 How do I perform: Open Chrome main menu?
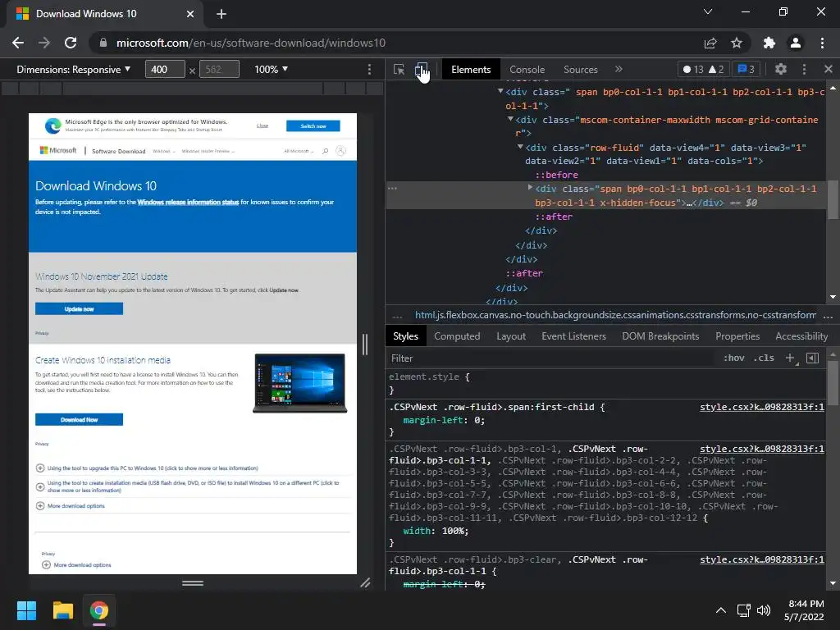pyautogui.click(x=822, y=43)
